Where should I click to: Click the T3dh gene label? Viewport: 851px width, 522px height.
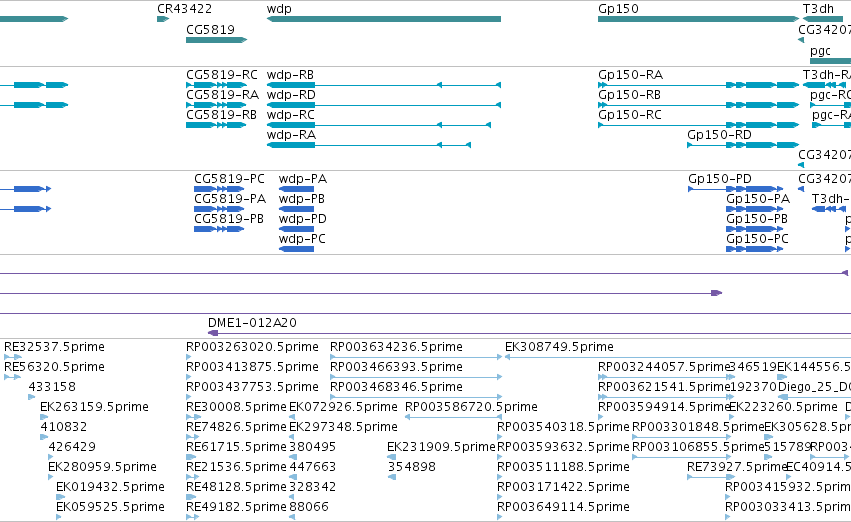818,9
